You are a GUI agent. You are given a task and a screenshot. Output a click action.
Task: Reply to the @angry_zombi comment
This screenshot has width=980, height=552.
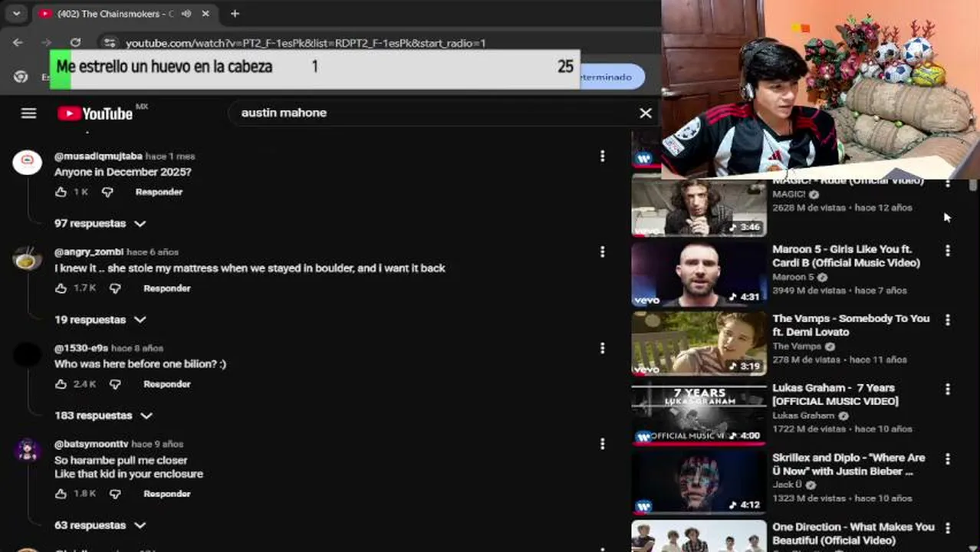[x=166, y=288]
